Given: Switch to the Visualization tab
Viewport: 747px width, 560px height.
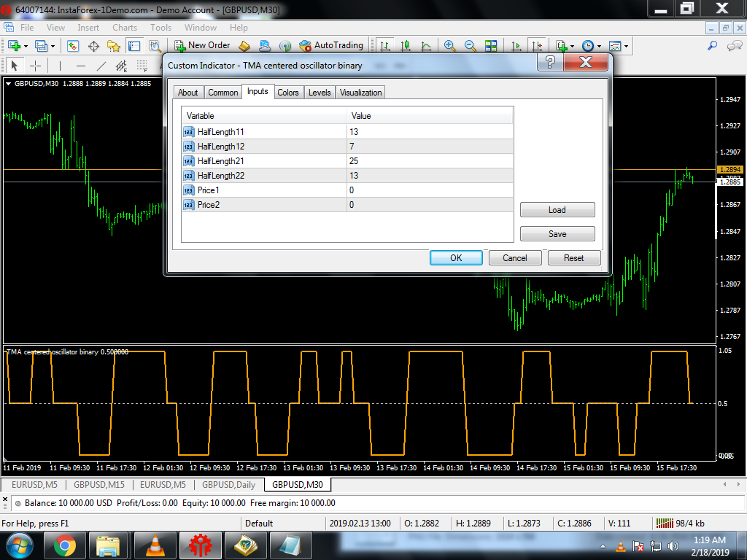Looking at the screenshot, I should pyautogui.click(x=360, y=93).
